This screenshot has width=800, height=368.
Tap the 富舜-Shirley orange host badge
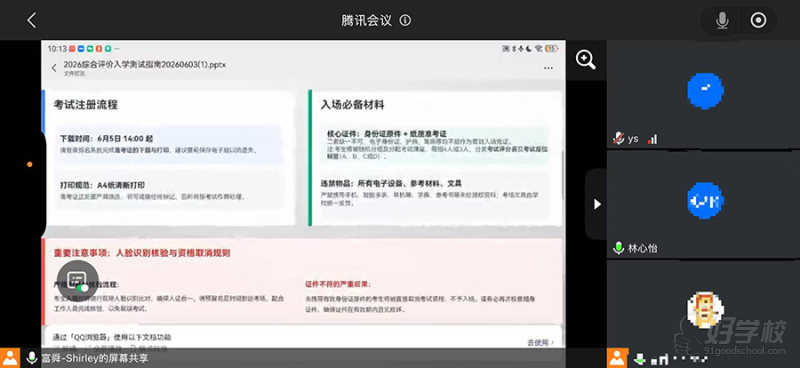point(10,358)
